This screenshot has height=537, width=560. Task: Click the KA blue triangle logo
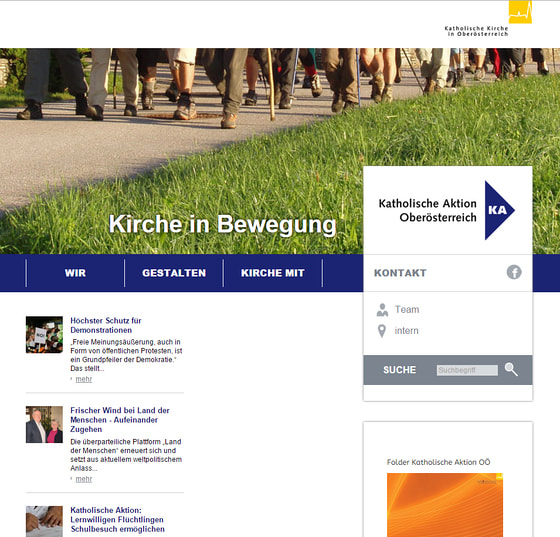[499, 210]
